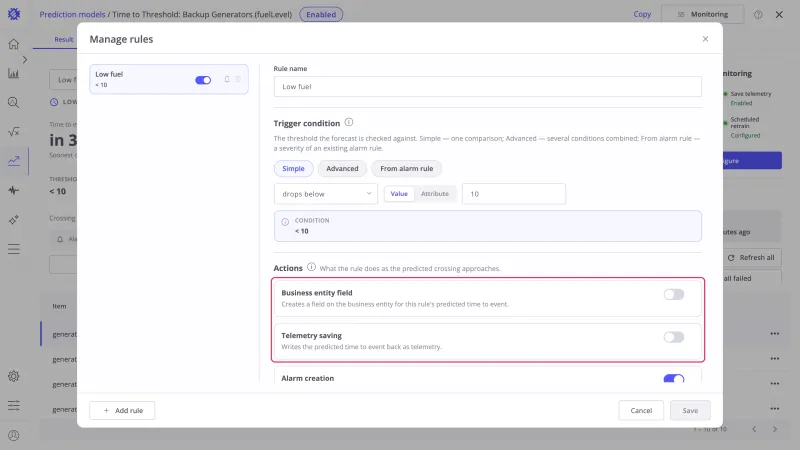800x450 pixels.
Task: Click the 'Manage rules' dialog title
Action: coord(121,39)
